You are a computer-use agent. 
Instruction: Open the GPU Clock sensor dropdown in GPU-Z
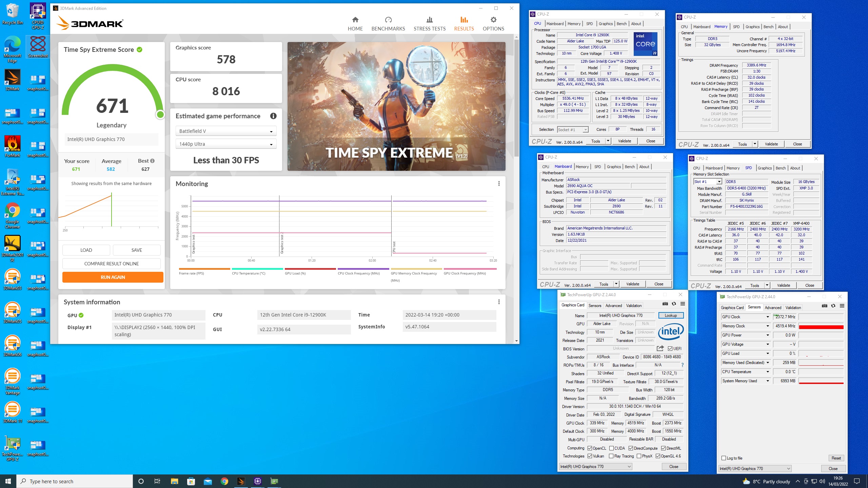[x=767, y=317]
